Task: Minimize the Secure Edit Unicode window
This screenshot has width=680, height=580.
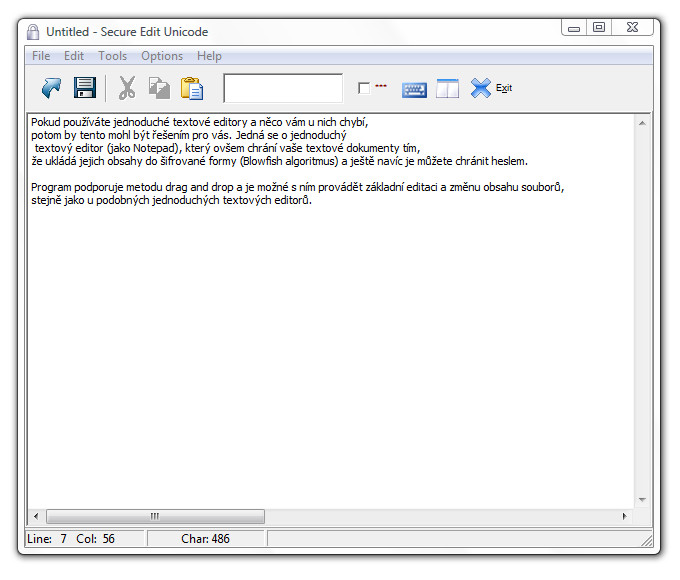Action: tap(574, 28)
